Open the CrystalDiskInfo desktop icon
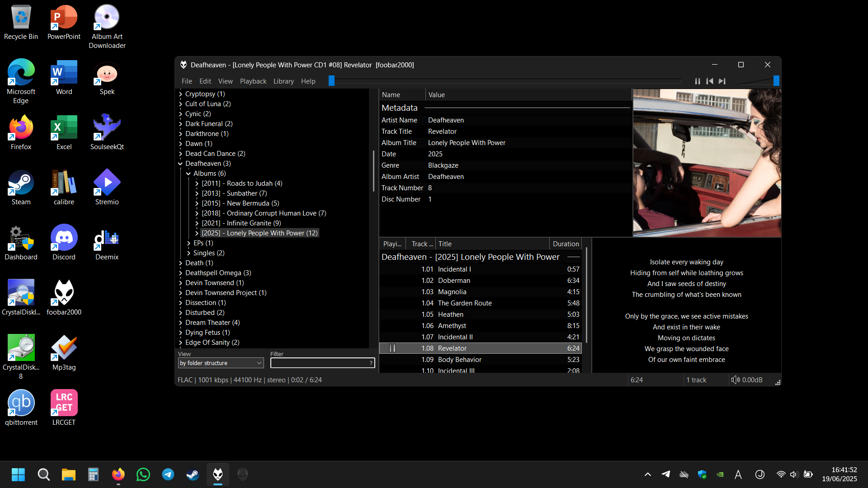Screen dimensions: 868x488 point(21,297)
